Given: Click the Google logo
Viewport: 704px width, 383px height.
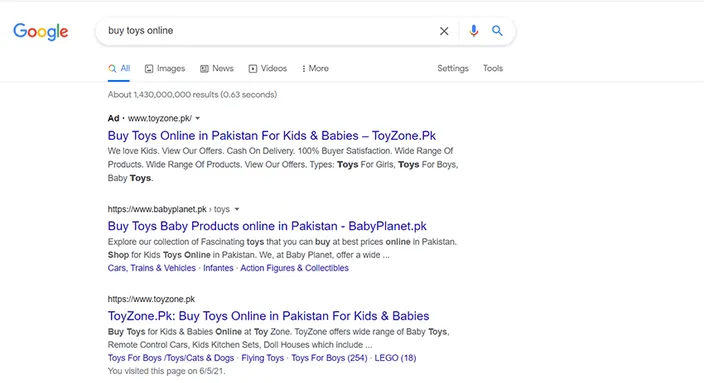Looking at the screenshot, I should point(40,31).
